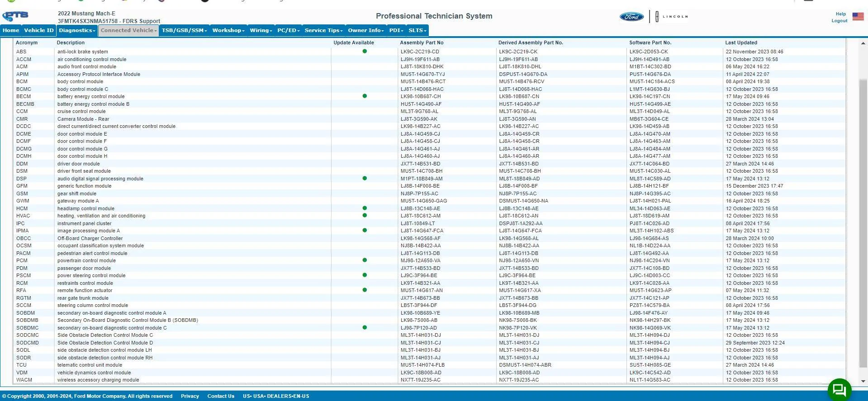Click the update-available dot for PSCM
The image size is (868, 401).
point(365,275)
